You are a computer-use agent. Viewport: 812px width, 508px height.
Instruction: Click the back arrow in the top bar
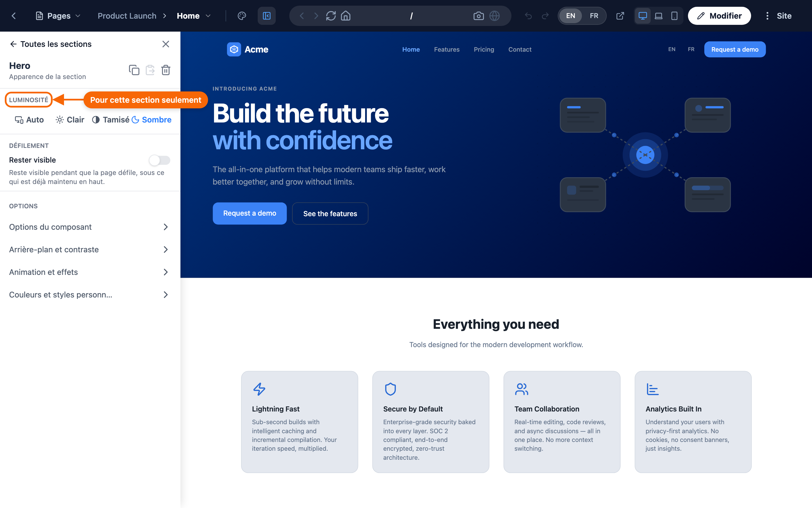point(14,16)
